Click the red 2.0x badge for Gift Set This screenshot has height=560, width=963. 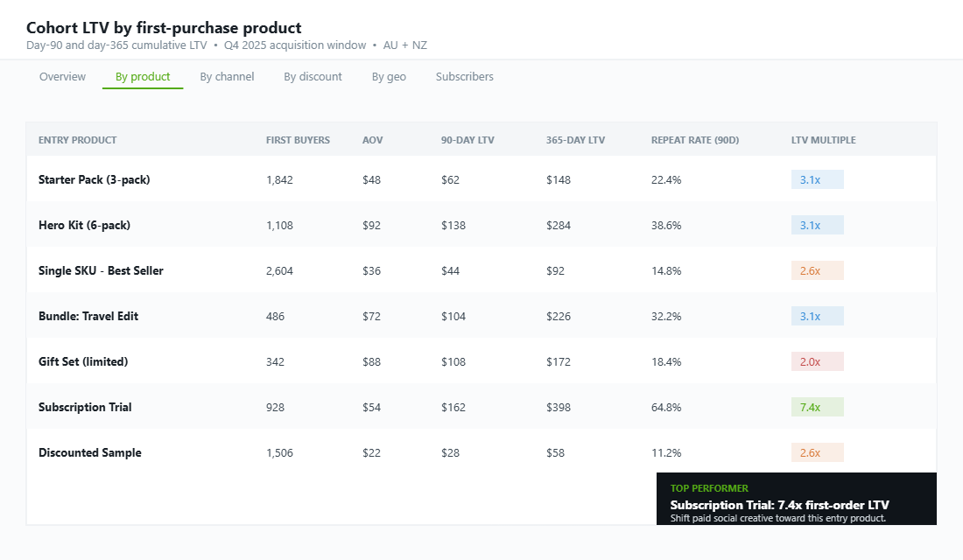[x=817, y=361]
